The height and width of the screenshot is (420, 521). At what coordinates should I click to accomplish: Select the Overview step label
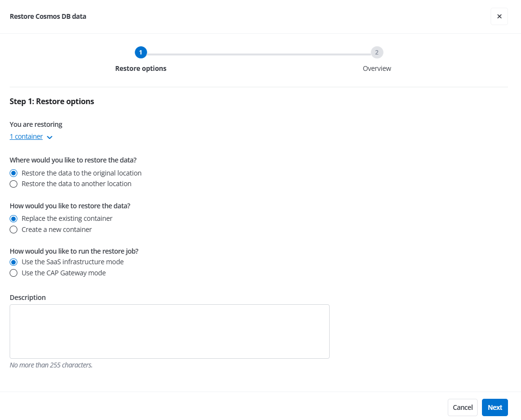coord(377,68)
